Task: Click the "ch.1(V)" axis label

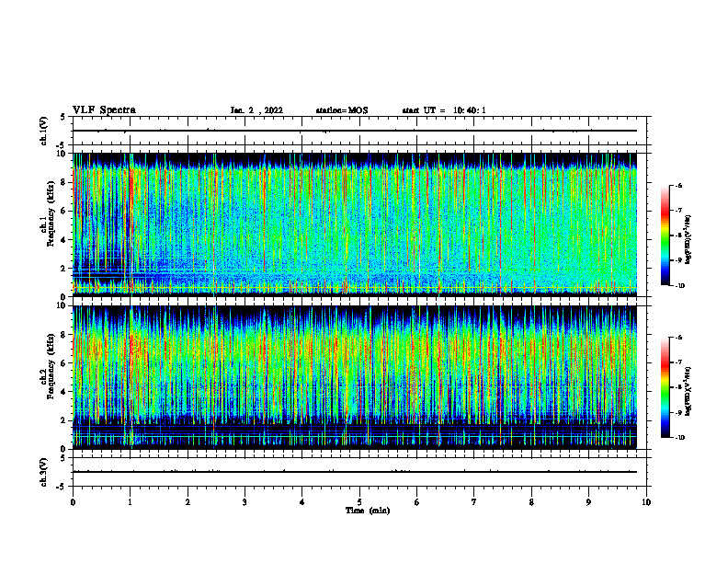Action: [44, 131]
